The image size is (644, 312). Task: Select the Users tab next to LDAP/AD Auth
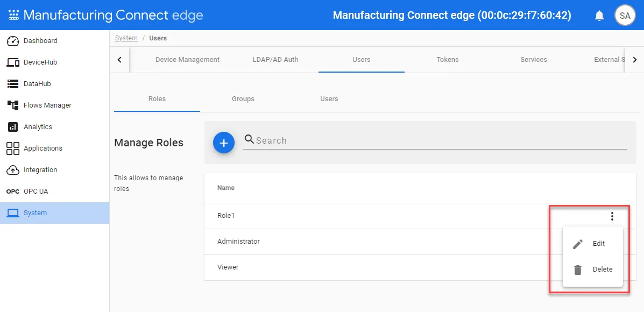(362, 60)
